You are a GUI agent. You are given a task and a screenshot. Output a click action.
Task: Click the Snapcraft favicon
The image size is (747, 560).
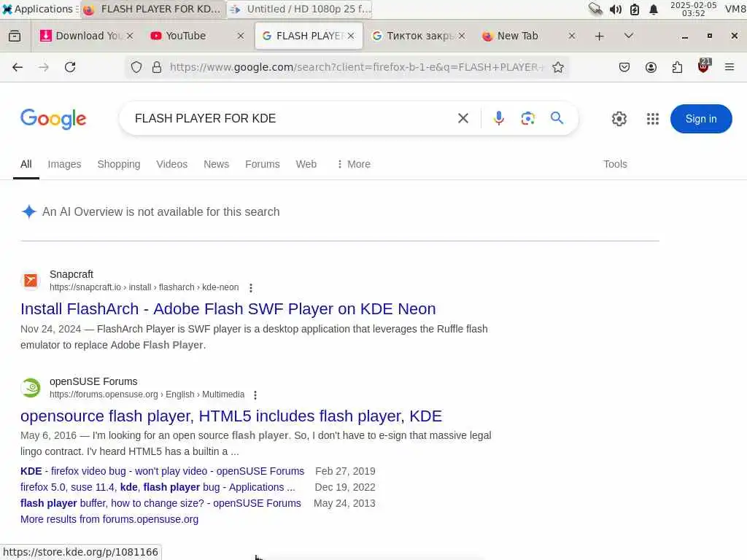click(x=31, y=281)
